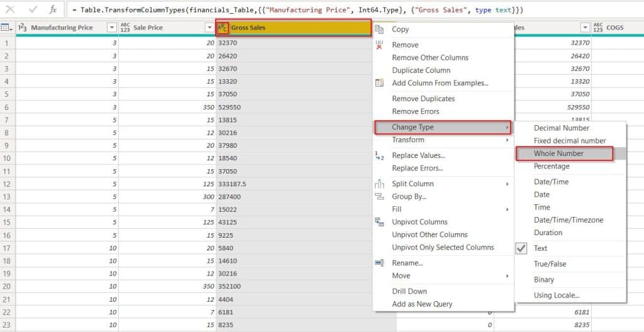Click the Group By icon
The width and height of the screenshot is (644, 332).
[379, 196]
